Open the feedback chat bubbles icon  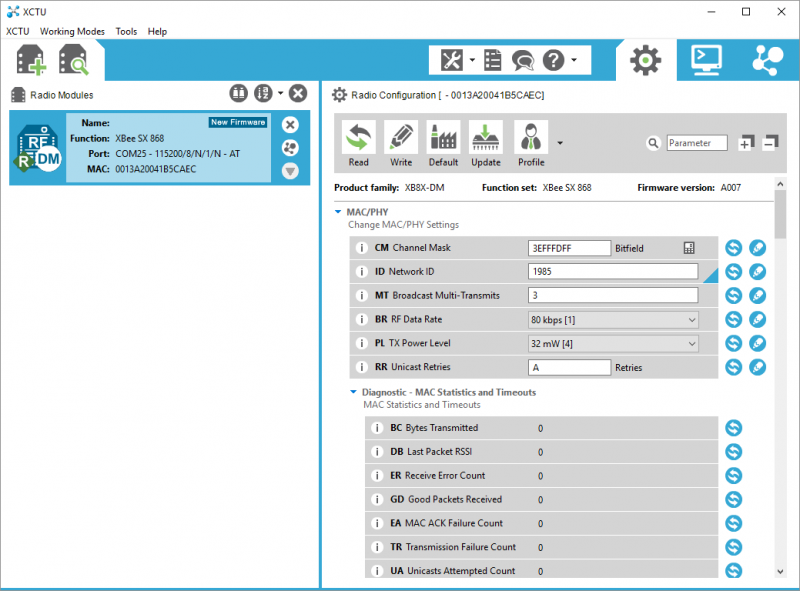pyautogui.click(x=523, y=60)
